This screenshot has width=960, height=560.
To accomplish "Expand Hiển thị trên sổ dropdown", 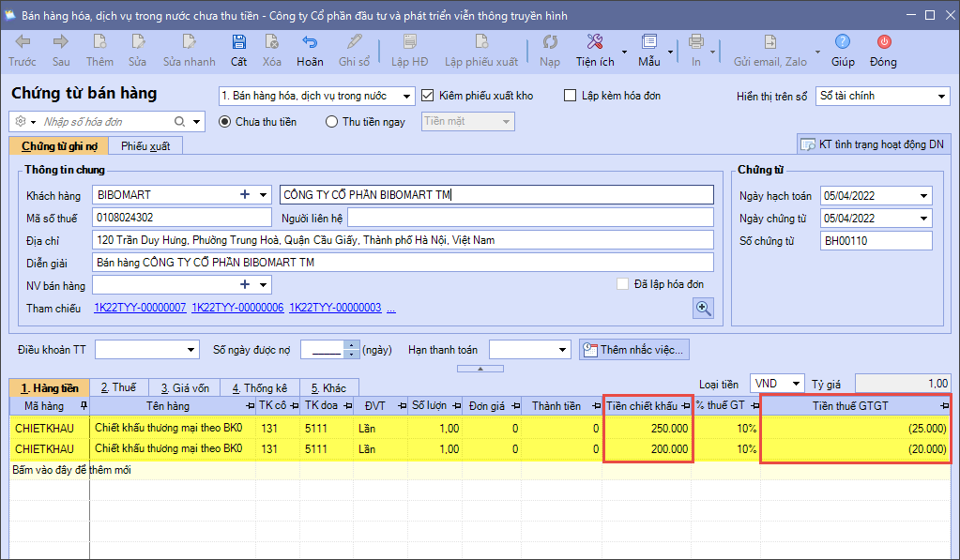I will pos(941,96).
